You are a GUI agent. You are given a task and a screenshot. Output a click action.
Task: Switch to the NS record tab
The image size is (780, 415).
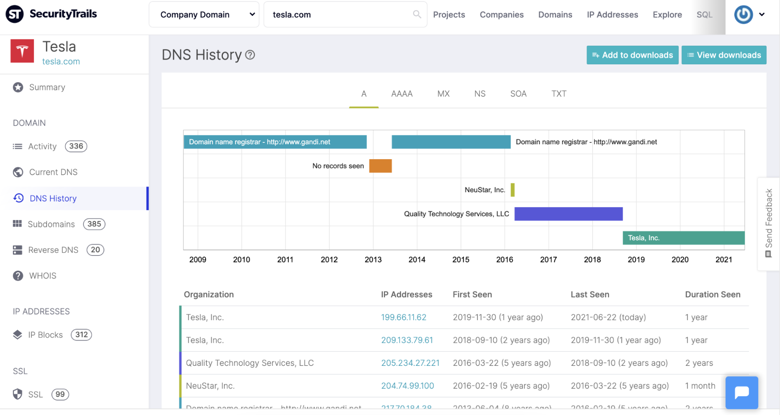click(x=480, y=94)
